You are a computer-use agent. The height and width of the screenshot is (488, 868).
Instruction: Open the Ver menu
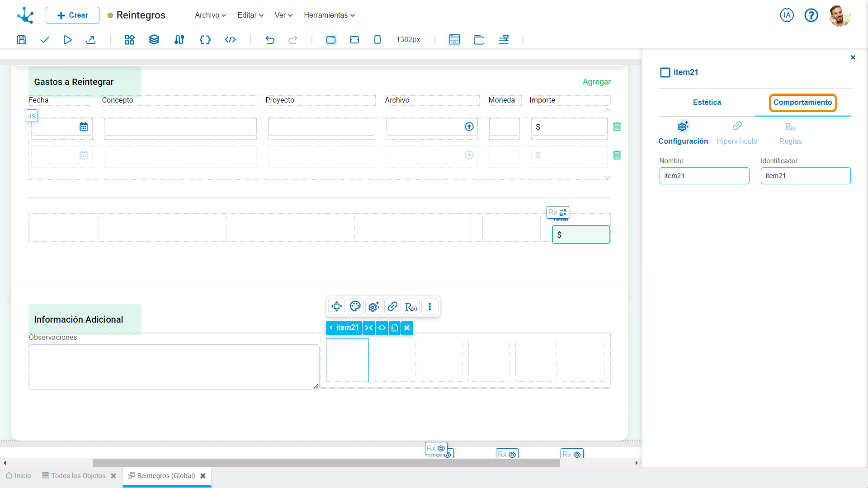(x=283, y=15)
